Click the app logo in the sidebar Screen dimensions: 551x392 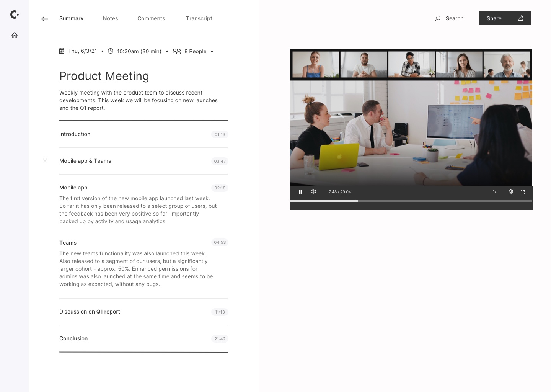point(15,15)
